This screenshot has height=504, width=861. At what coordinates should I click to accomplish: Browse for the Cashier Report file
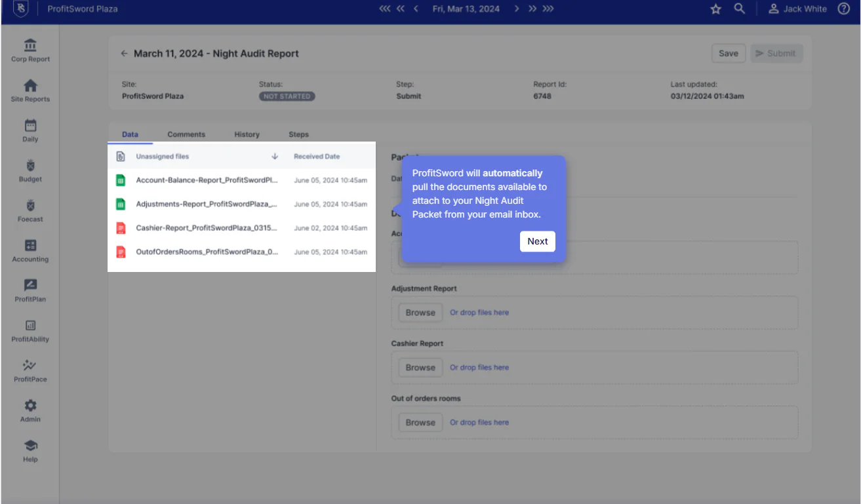click(420, 368)
